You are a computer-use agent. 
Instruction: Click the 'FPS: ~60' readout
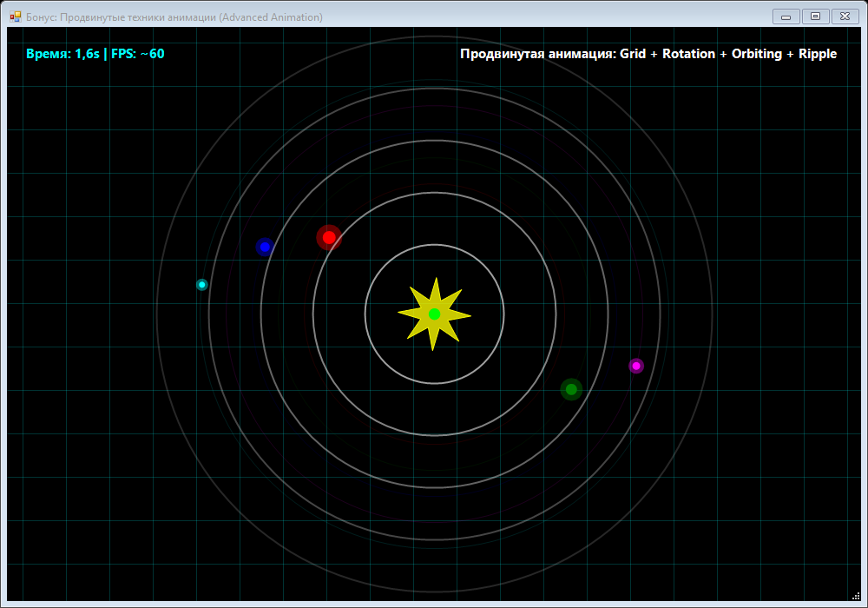pos(138,54)
